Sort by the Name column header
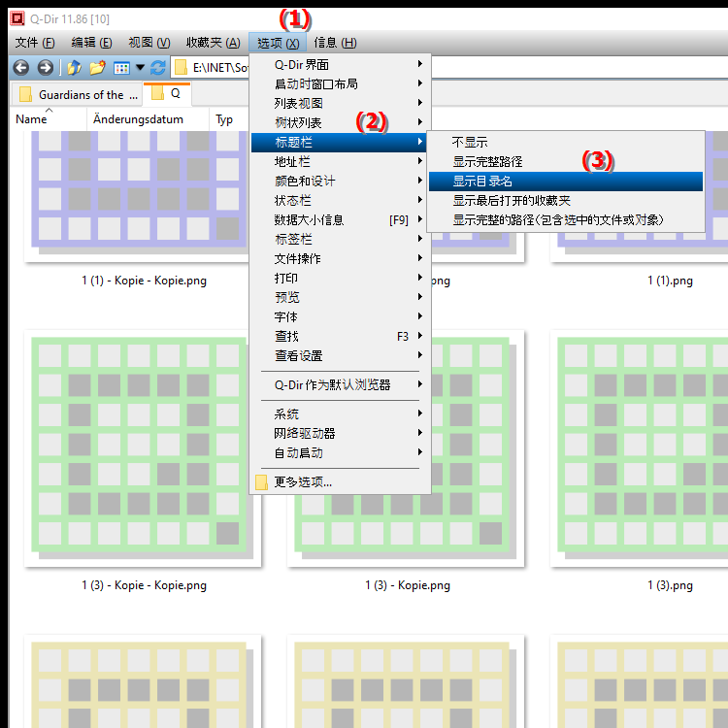The width and height of the screenshot is (728, 728). pyautogui.click(x=49, y=119)
